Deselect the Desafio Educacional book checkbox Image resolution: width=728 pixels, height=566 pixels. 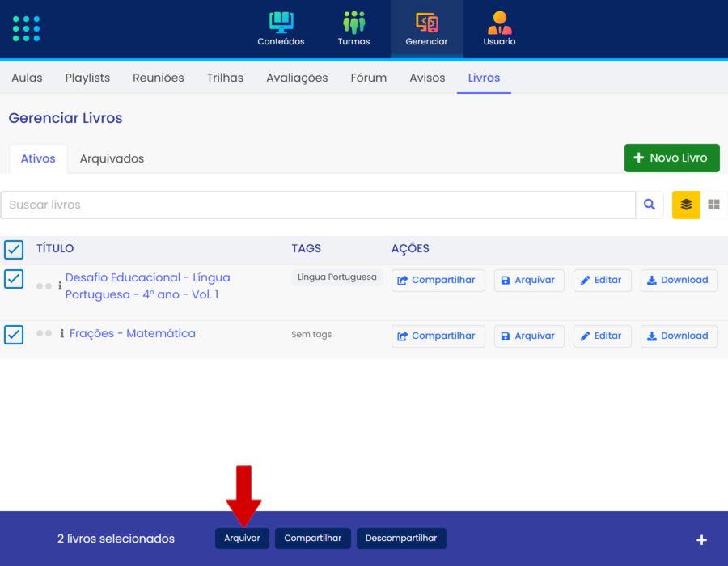[14, 279]
